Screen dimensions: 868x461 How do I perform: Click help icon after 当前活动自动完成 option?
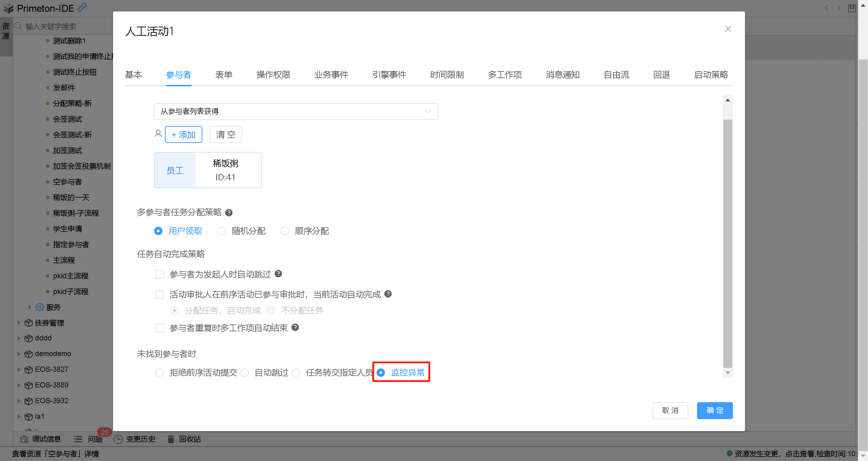point(388,294)
